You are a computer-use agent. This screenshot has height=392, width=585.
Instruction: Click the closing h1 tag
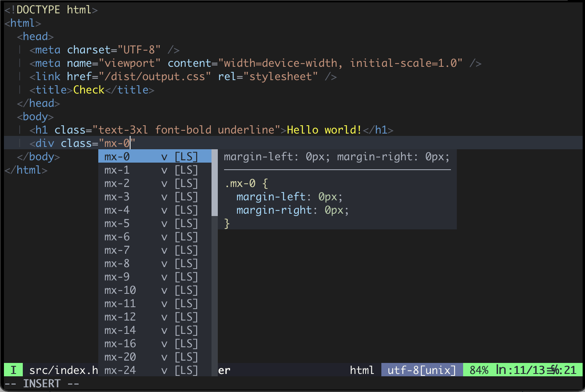click(x=378, y=130)
